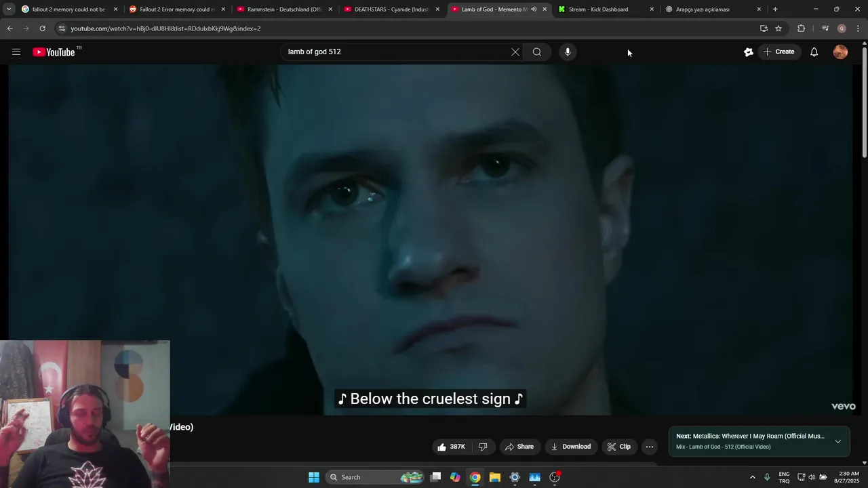Bookmark this page with the star icon
The width and height of the screenshot is (868, 488).
(778, 28)
